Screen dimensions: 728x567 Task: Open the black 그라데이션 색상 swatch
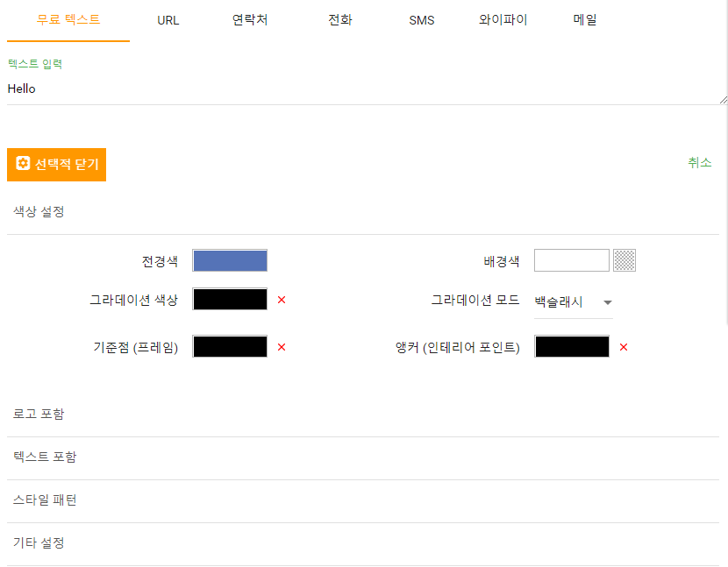point(230,298)
